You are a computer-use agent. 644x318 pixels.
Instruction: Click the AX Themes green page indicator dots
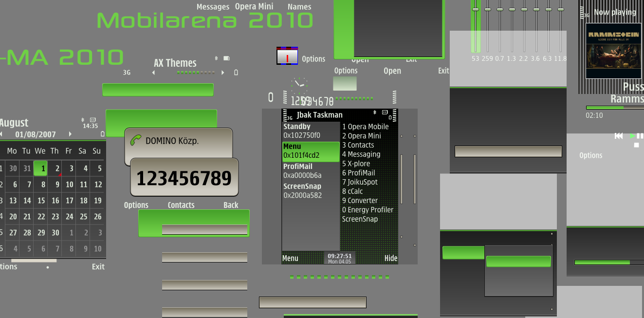(x=196, y=73)
